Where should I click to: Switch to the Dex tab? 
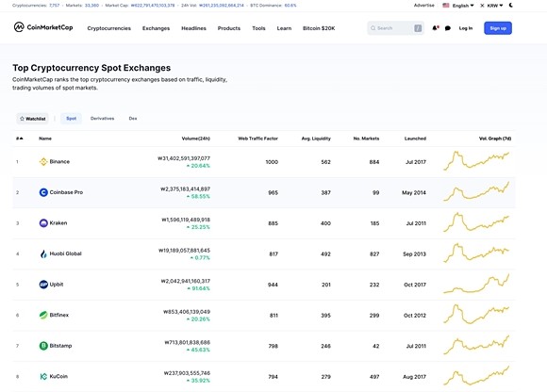[x=133, y=119]
